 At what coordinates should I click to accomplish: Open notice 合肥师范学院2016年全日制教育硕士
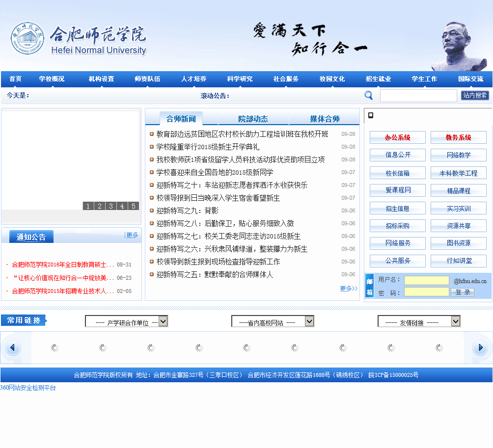[63, 264]
